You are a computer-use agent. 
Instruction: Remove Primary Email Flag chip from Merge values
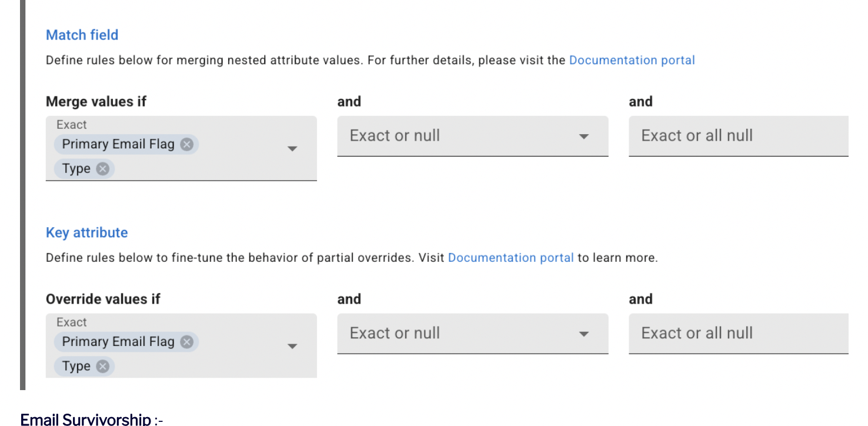click(186, 144)
